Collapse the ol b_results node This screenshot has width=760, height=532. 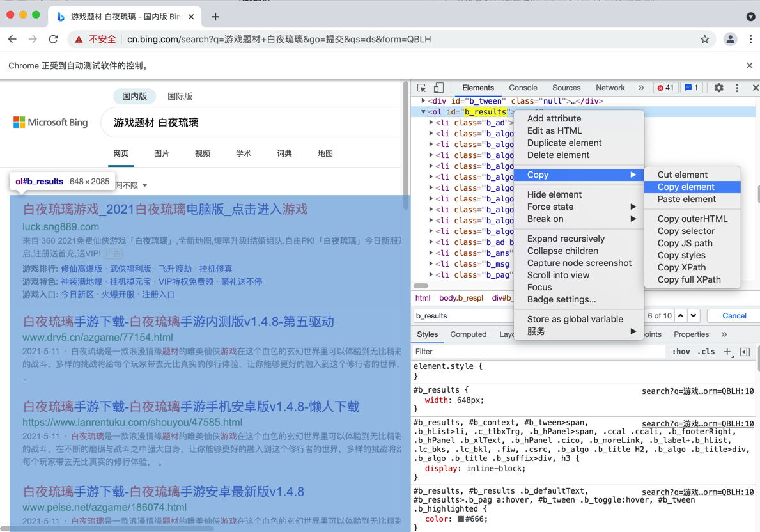(x=423, y=112)
